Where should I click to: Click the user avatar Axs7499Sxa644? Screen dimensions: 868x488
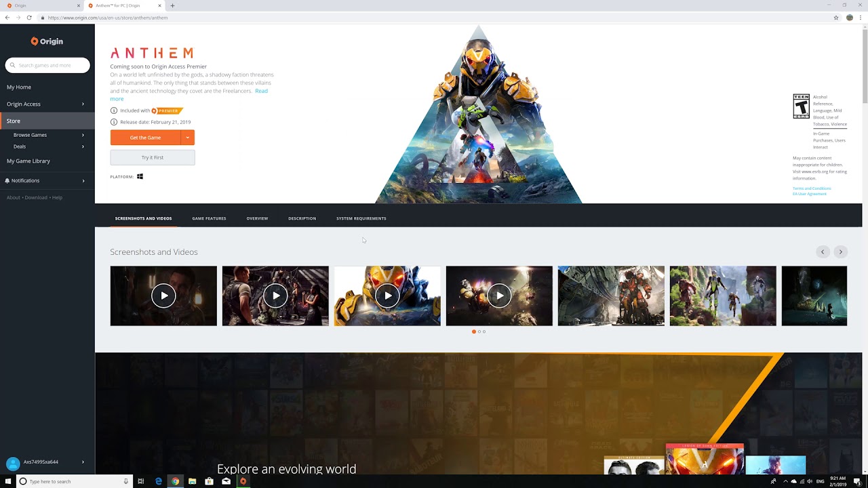13,463
